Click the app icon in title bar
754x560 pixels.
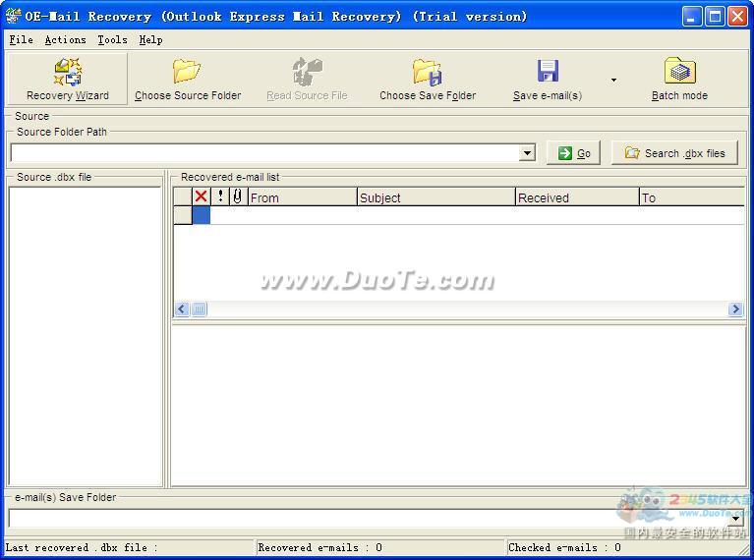(x=13, y=16)
